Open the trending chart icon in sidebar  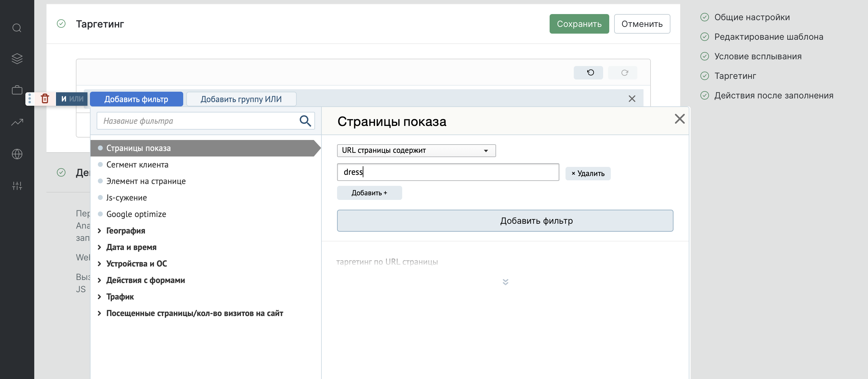click(x=17, y=122)
